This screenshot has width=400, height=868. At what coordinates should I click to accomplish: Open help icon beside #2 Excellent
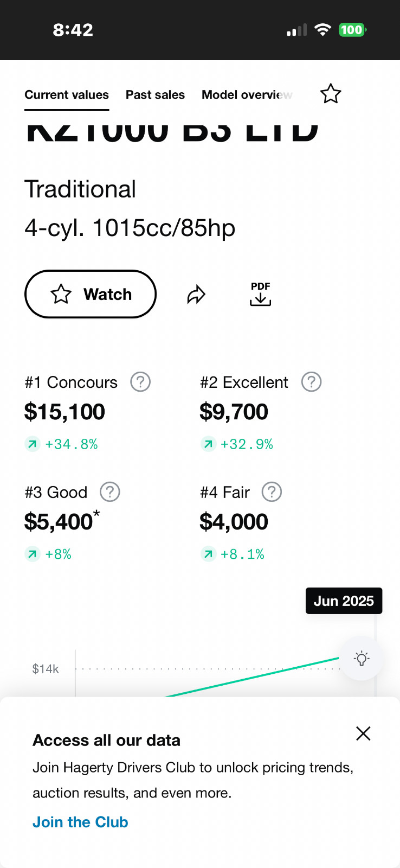(312, 382)
